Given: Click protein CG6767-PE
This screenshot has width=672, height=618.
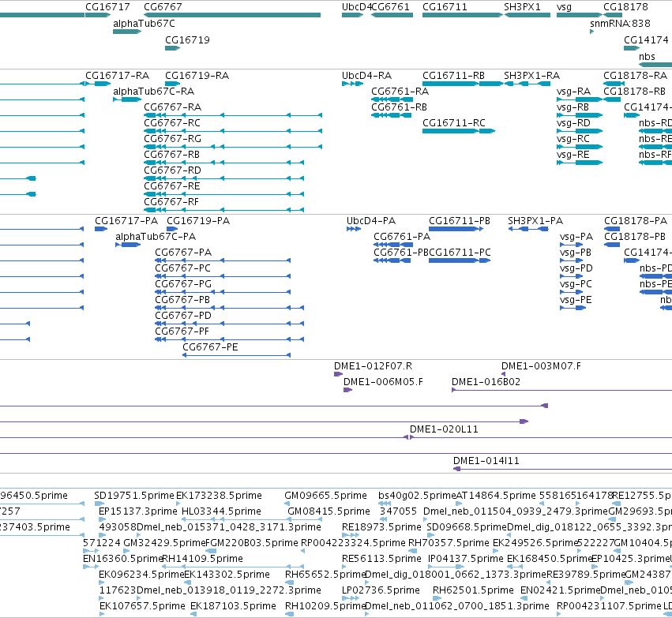Looking at the screenshot, I should pyautogui.click(x=210, y=347).
